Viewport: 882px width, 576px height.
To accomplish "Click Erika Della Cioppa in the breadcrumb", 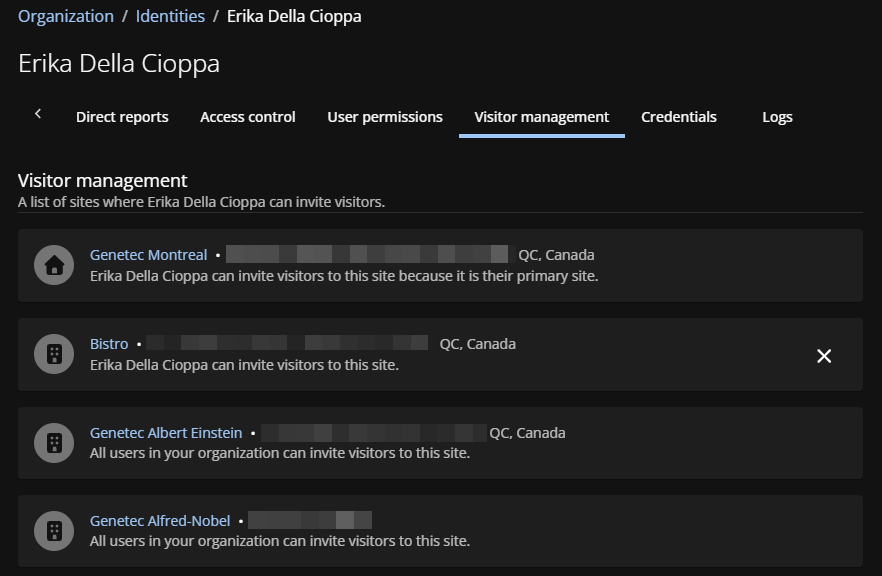I will (x=294, y=16).
